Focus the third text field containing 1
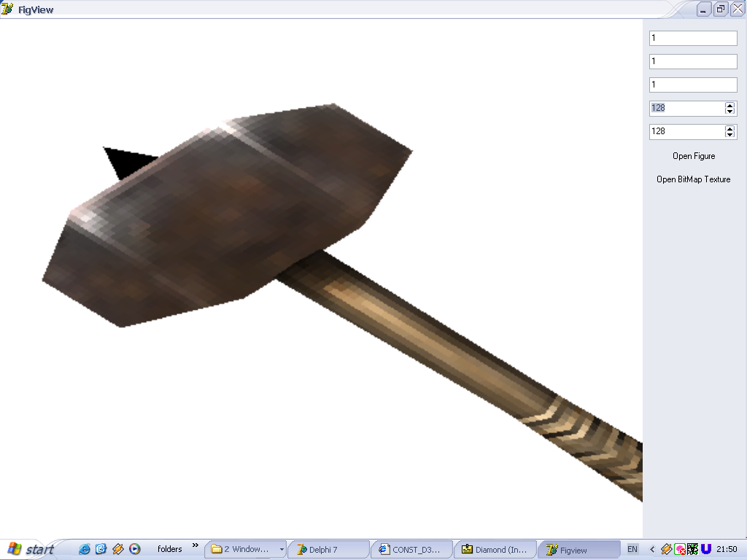 point(693,85)
